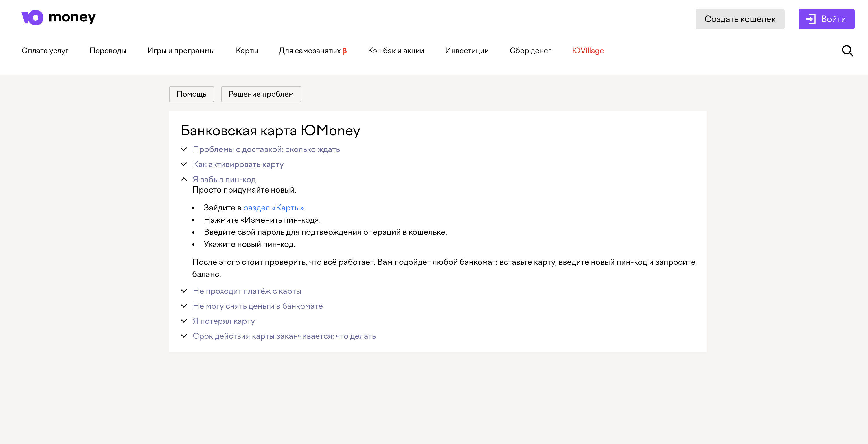Screen dimensions: 868x444
Task: Open Проблемы с доставкой: сколько ждать question
Action: [x=266, y=149]
